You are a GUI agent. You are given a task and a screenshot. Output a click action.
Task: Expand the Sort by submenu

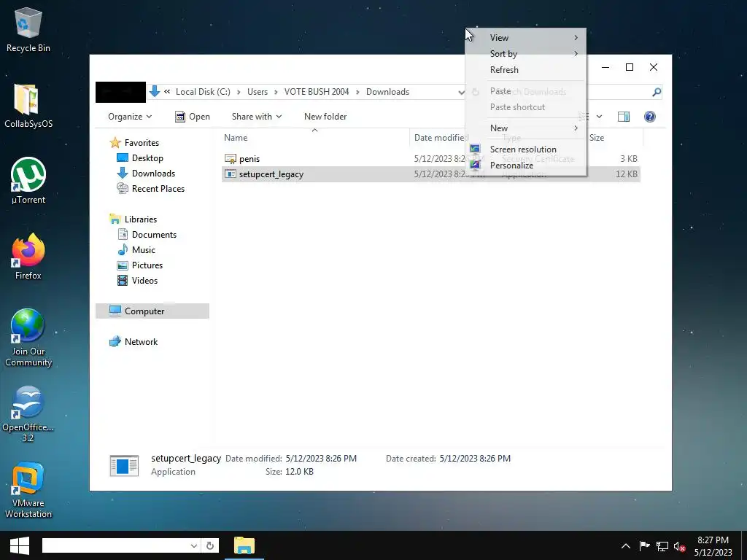525,54
